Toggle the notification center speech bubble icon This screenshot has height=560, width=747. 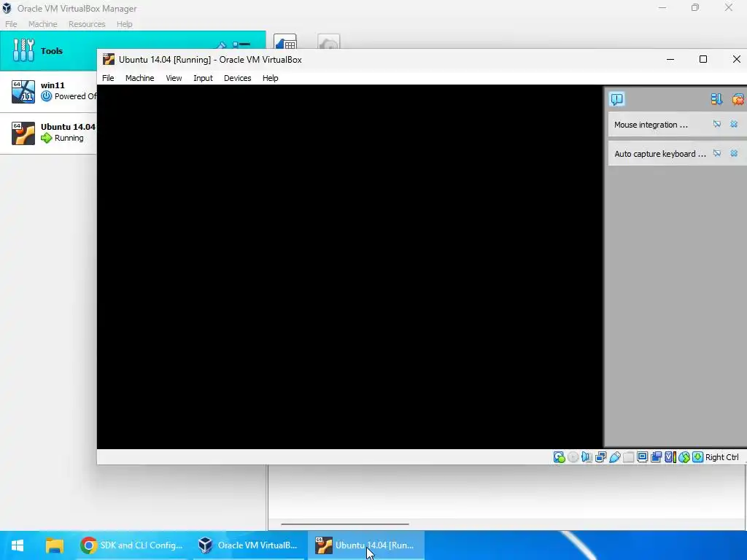click(x=617, y=99)
